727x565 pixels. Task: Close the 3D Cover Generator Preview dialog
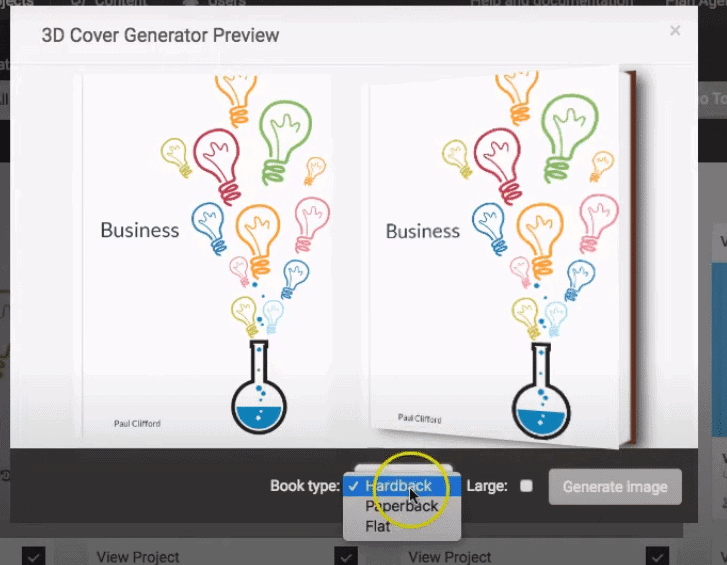(675, 31)
